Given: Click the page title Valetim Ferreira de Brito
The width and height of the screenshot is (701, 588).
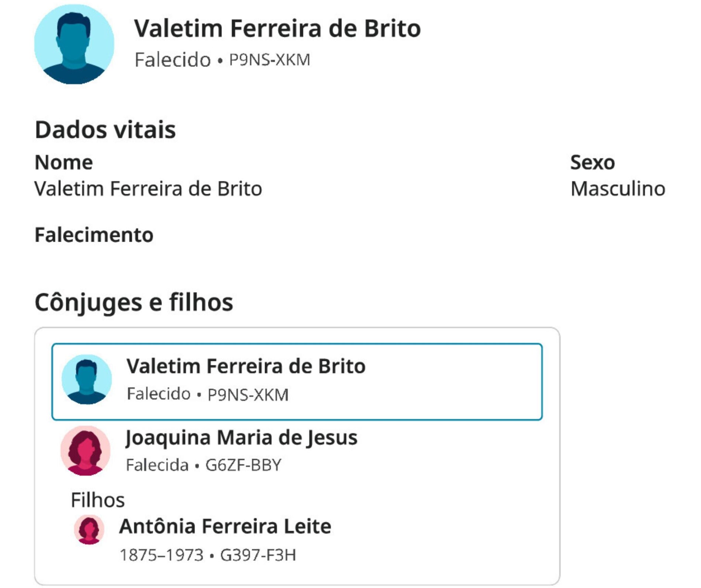Looking at the screenshot, I should (x=277, y=28).
